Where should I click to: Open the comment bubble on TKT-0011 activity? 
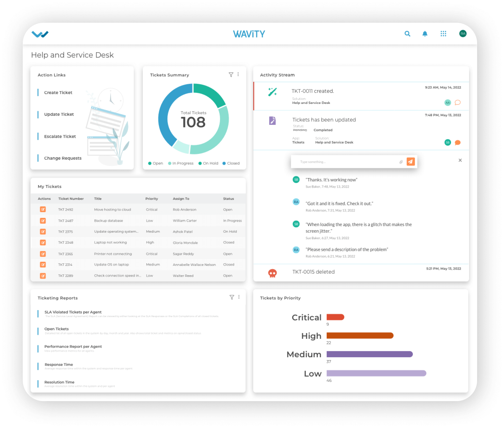click(x=457, y=103)
